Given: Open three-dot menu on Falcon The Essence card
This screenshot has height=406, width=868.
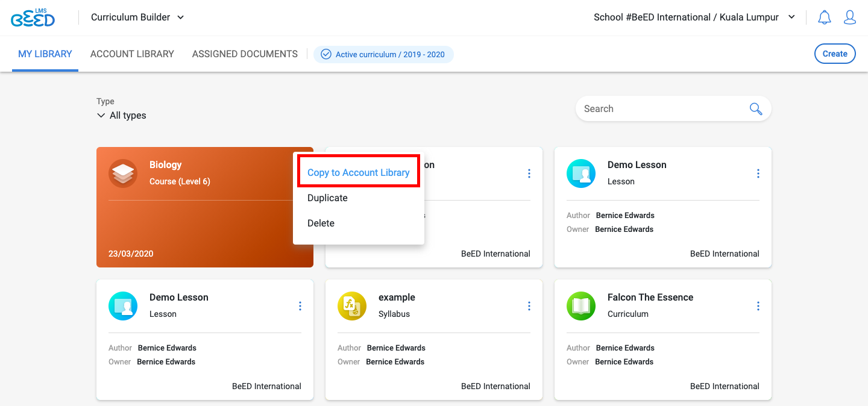Looking at the screenshot, I should point(758,306).
